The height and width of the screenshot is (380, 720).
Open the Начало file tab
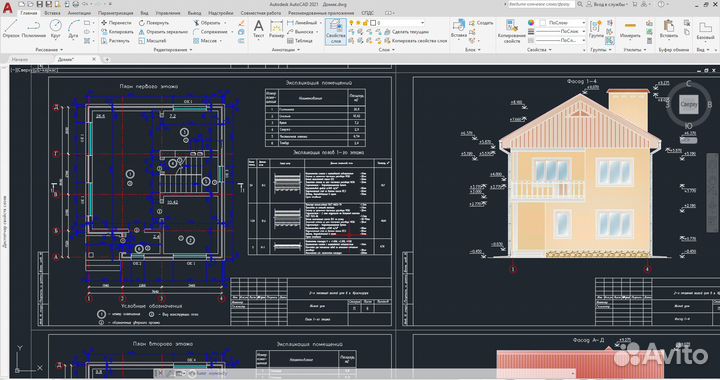point(20,59)
